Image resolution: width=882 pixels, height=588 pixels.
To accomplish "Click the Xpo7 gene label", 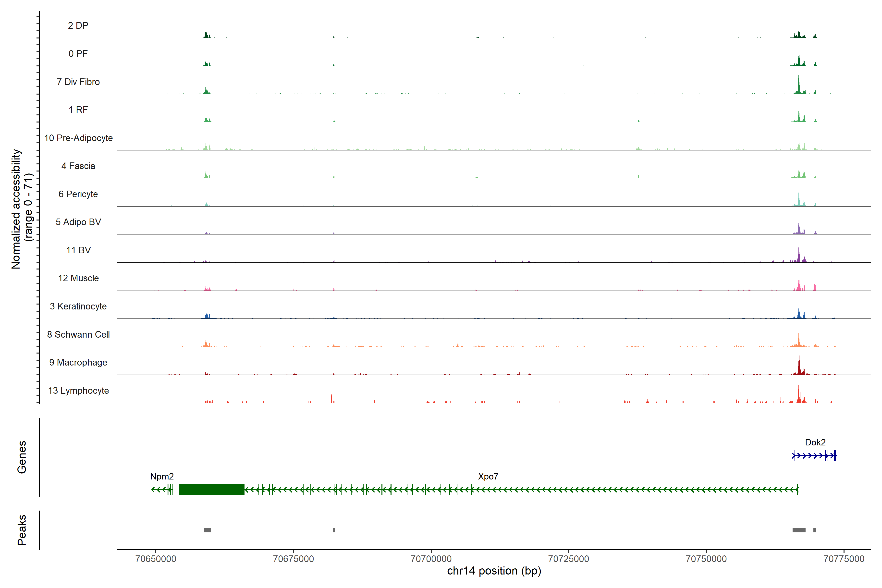I will pos(488,477).
